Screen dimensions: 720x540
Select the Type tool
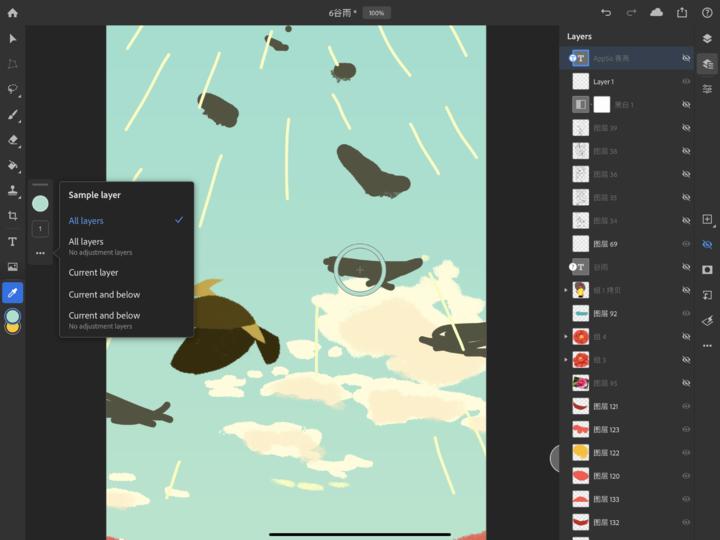coord(13,242)
